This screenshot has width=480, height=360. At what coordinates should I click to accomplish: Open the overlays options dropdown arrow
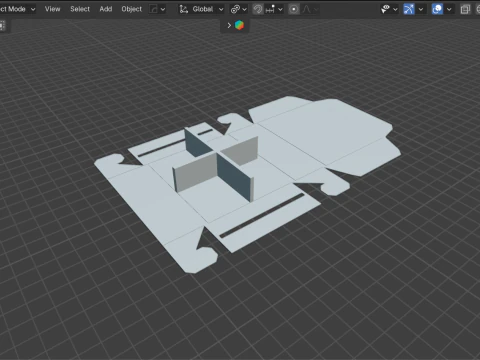coord(449,9)
